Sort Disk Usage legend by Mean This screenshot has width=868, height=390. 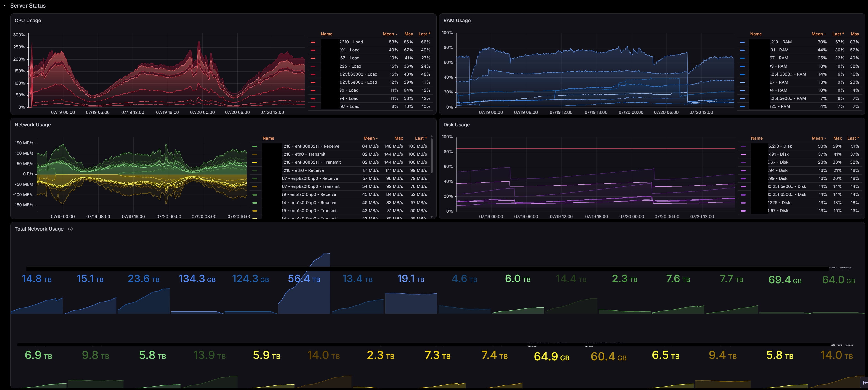(x=818, y=138)
